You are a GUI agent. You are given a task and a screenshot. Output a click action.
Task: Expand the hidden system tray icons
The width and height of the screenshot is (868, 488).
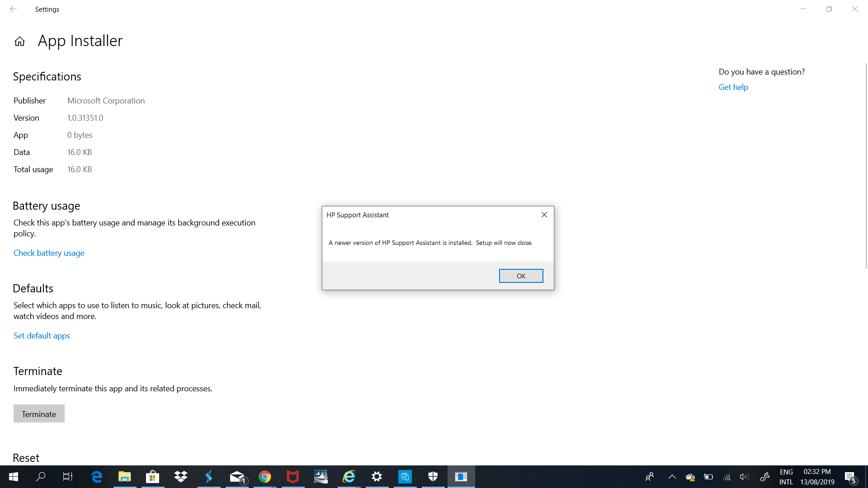[x=672, y=477]
